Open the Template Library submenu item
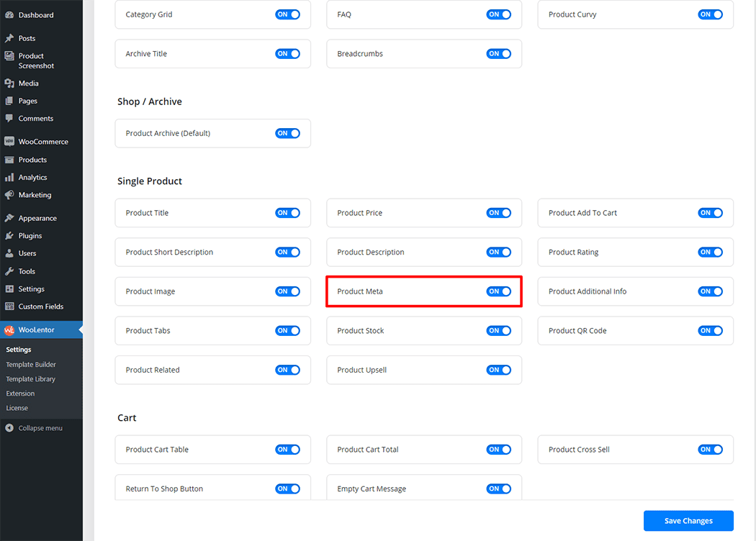The height and width of the screenshot is (541, 756). click(30, 379)
